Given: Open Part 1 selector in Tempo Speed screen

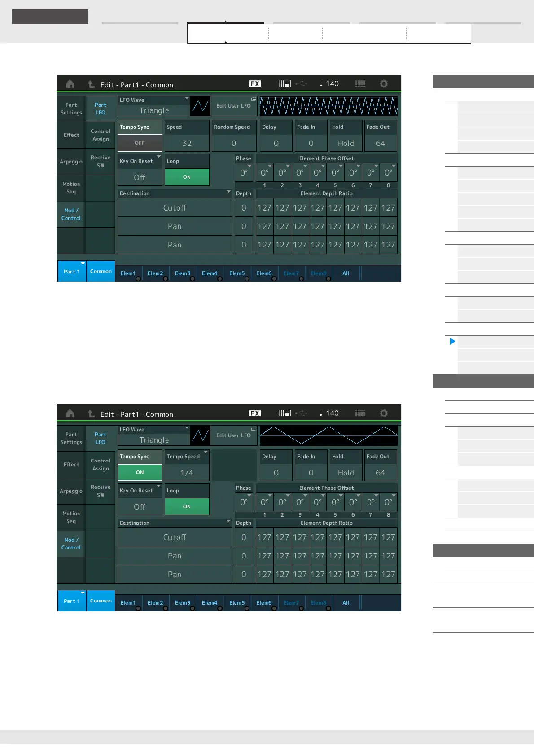Looking at the screenshot, I should [71, 601].
